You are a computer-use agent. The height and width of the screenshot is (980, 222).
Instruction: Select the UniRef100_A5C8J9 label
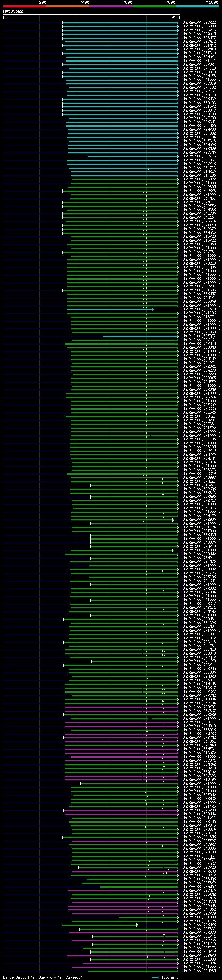(199, 84)
